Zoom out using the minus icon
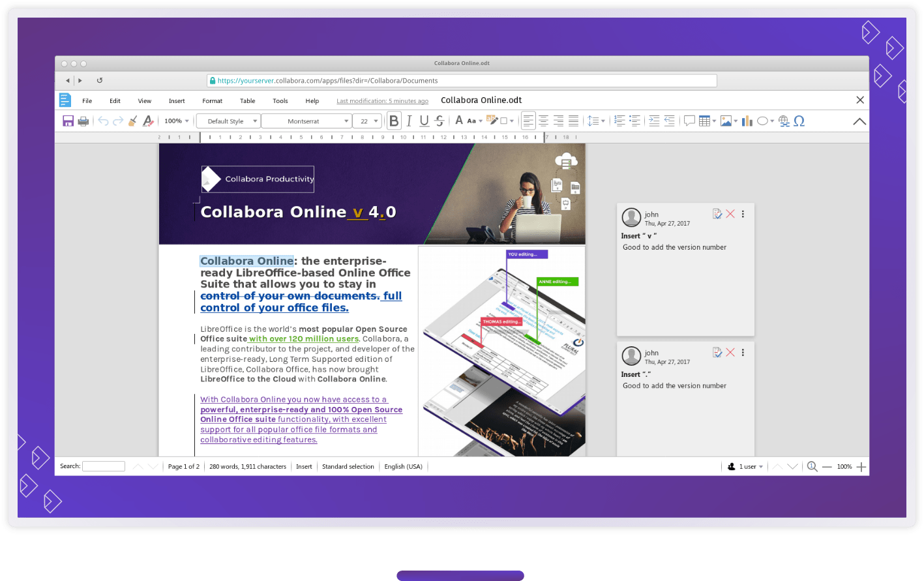Screen dimensions: 924x581 tap(827, 466)
